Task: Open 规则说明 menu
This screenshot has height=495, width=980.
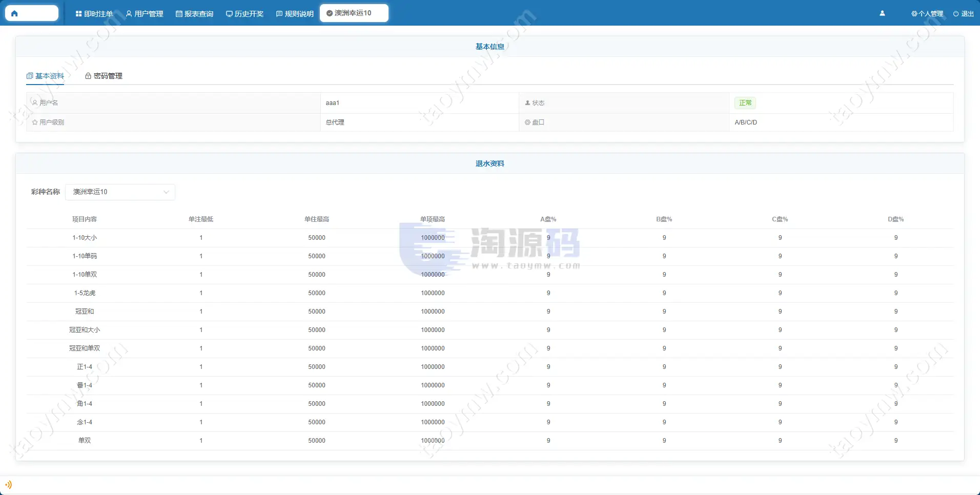Action: pos(295,14)
